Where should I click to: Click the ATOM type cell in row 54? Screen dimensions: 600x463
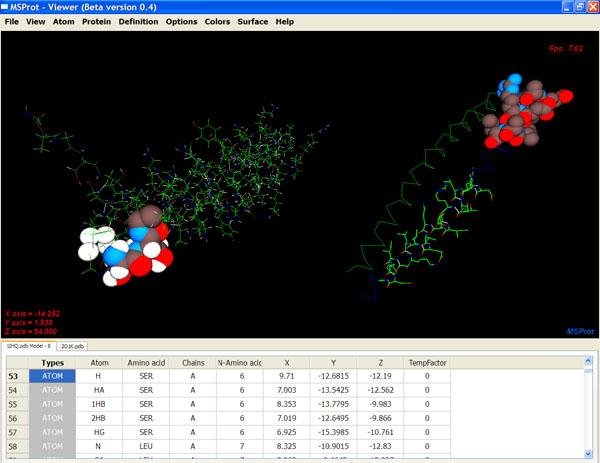click(x=52, y=390)
